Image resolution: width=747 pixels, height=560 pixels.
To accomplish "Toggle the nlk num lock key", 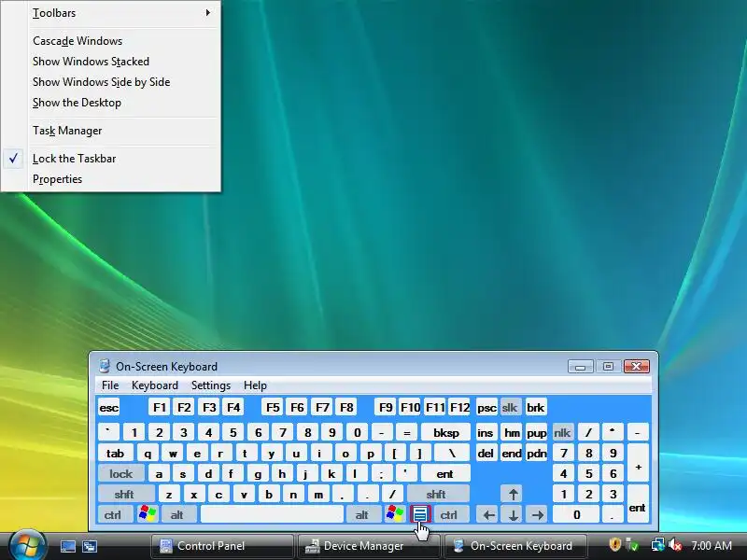I will click(562, 432).
